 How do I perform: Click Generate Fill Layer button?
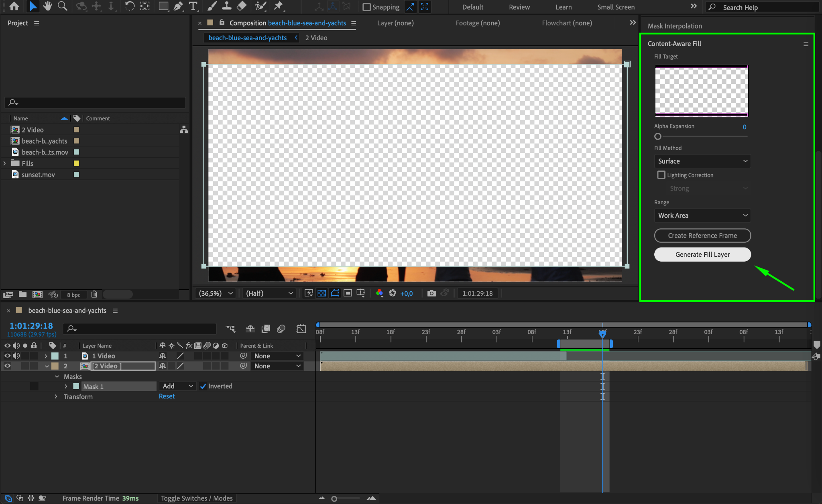coord(702,254)
